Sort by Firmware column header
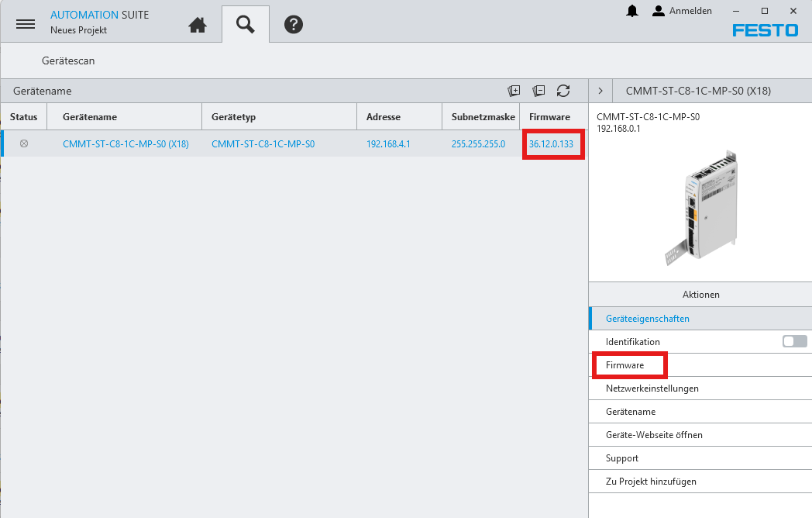 click(553, 116)
